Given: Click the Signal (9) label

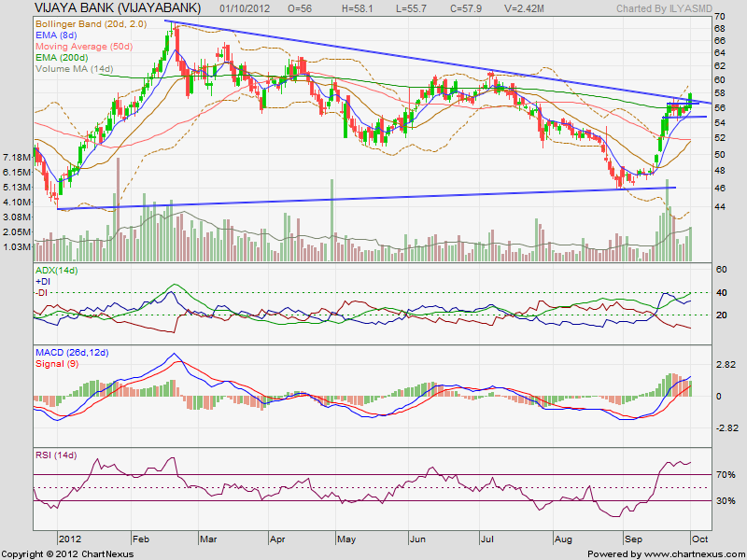Looking at the screenshot, I should click(57, 364).
